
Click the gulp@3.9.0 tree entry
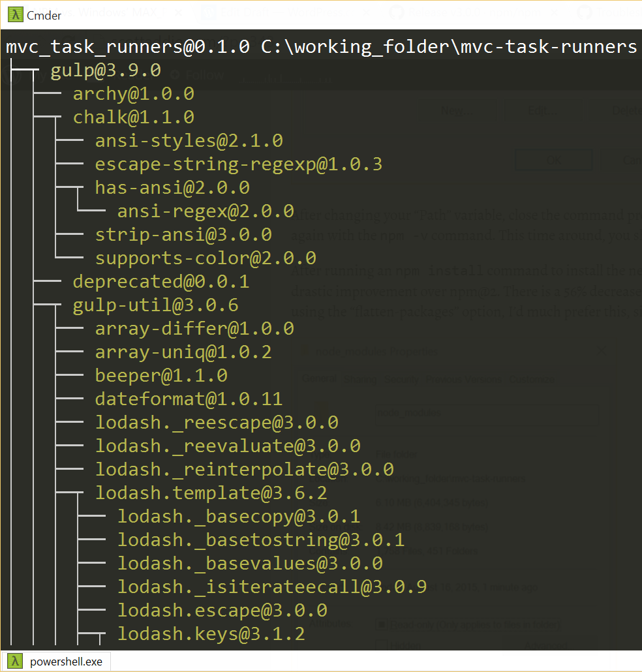[x=106, y=70]
